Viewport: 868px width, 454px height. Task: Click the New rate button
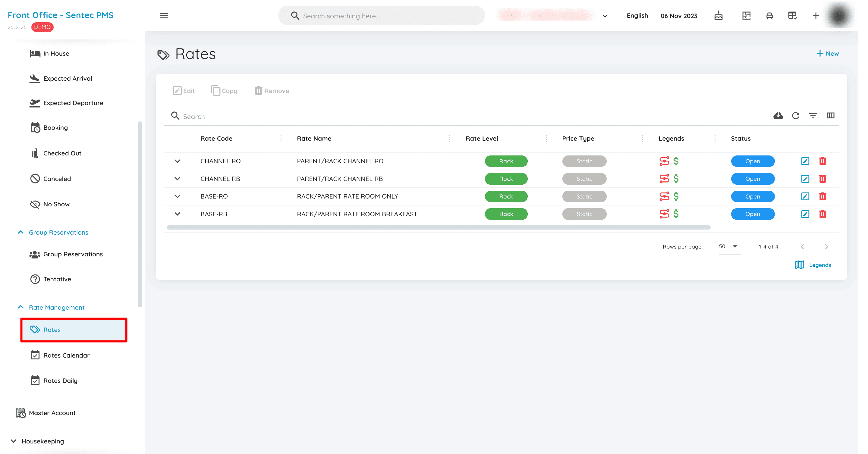pyautogui.click(x=827, y=54)
